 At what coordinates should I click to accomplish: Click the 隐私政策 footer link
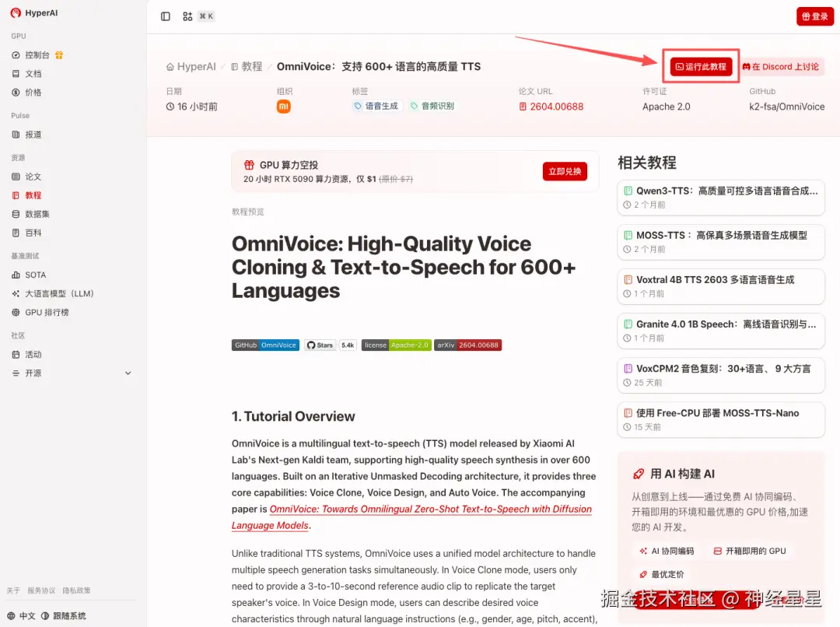76,590
